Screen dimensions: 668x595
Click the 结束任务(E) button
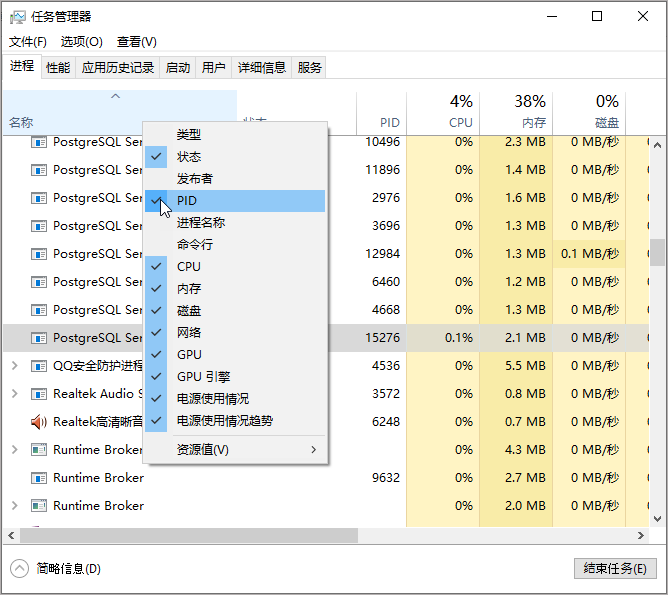click(614, 568)
